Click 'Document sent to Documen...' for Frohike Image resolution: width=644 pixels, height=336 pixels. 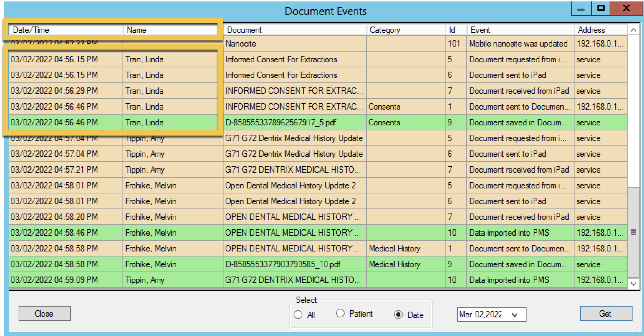(520, 249)
